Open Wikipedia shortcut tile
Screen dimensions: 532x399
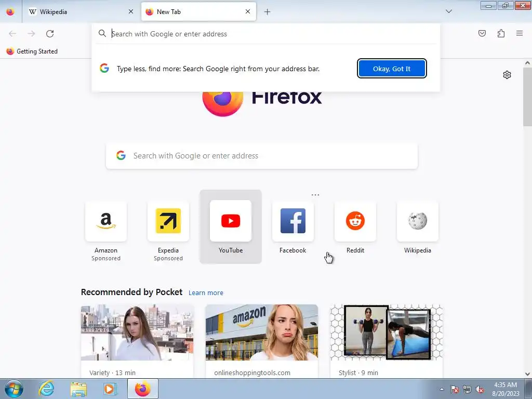click(418, 228)
